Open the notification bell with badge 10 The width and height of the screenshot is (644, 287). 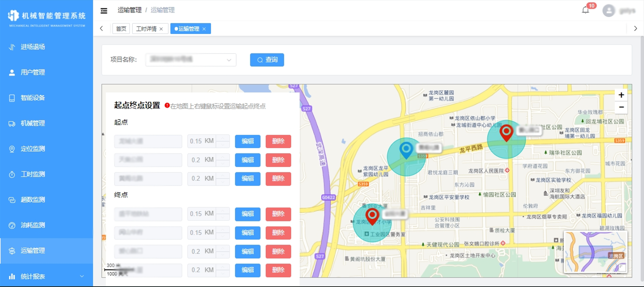[586, 10]
